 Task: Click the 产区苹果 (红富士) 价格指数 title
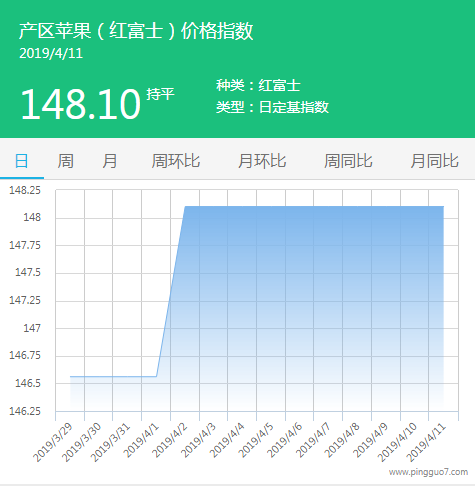point(136,31)
